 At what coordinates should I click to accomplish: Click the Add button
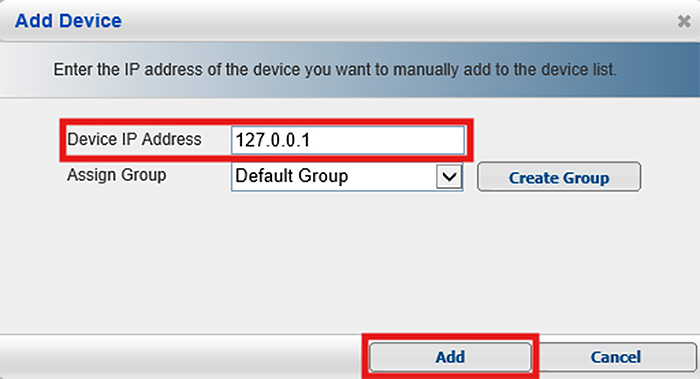click(x=450, y=357)
